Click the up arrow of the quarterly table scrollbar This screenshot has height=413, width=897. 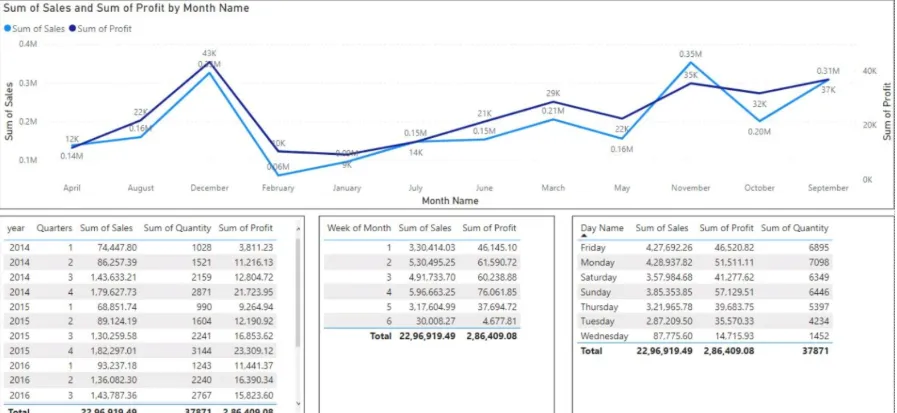tap(297, 229)
